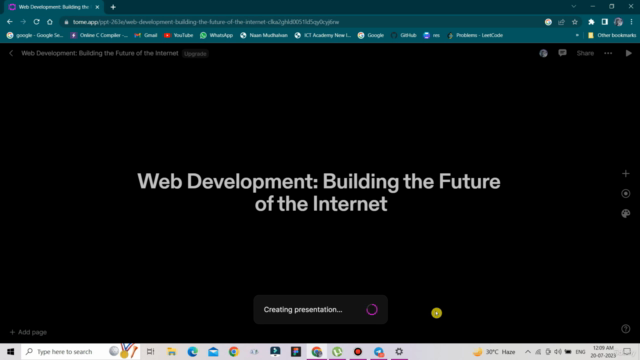Show hidden system tray icons

tap(528, 352)
